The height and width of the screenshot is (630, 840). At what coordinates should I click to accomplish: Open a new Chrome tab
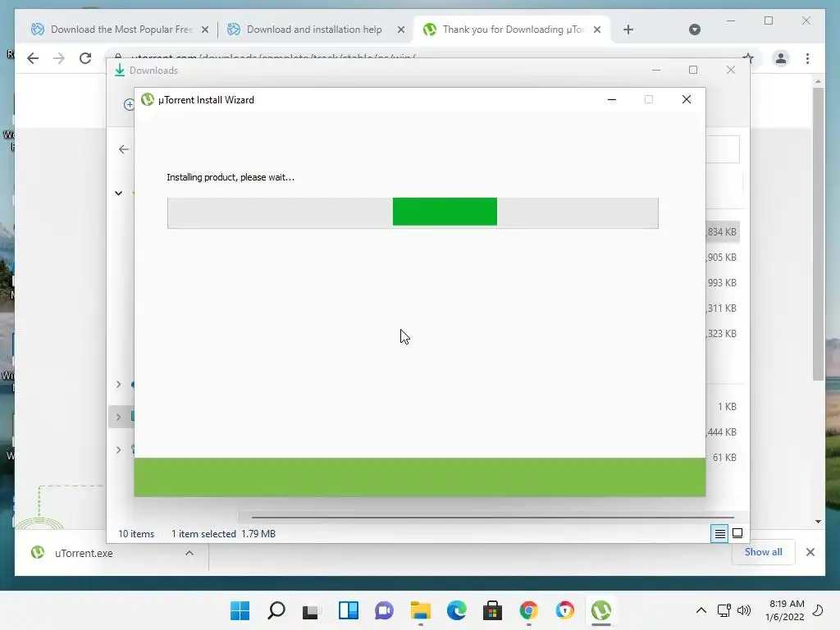(x=628, y=30)
